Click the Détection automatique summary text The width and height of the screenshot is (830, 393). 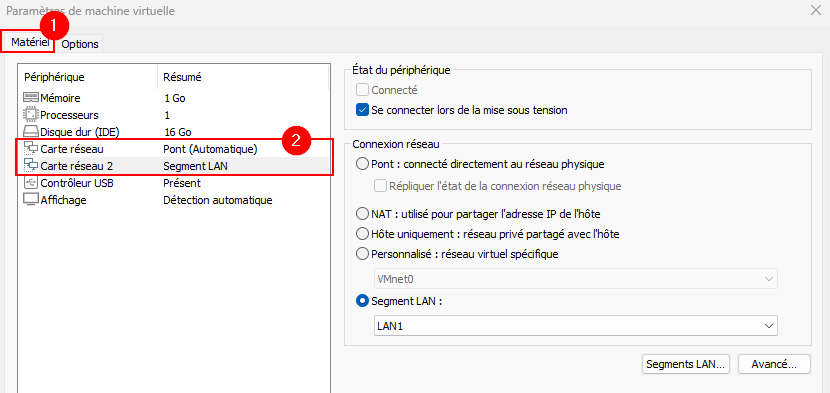218,200
